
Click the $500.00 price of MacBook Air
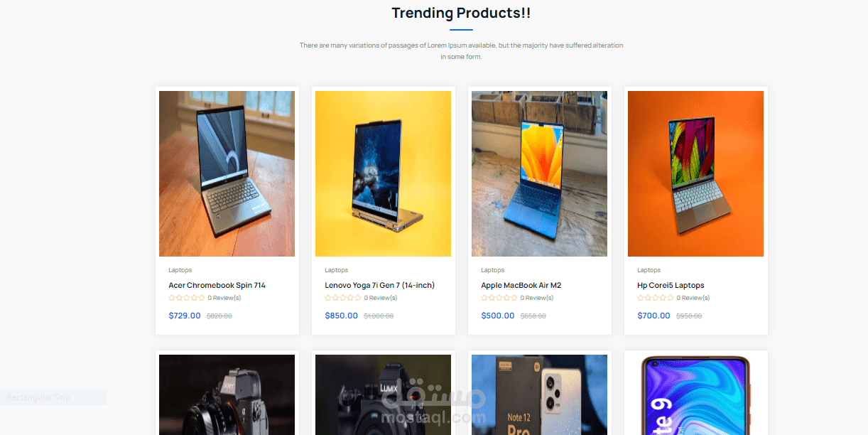497,316
